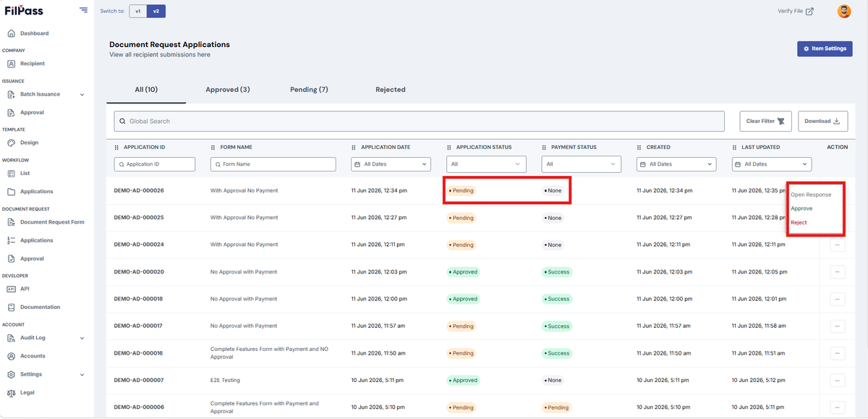Click None payment badge for DEMO-AD-000007

(x=553, y=381)
